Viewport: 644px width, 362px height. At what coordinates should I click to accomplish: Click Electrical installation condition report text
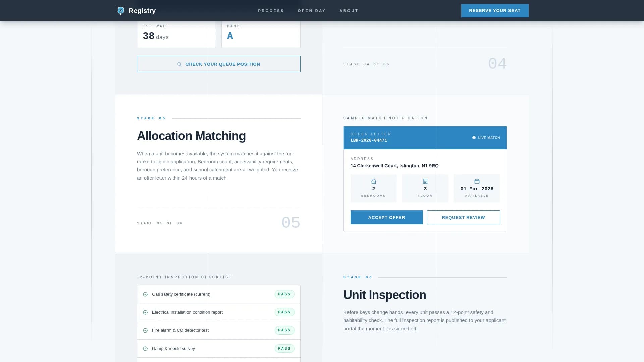coord(187,312)
